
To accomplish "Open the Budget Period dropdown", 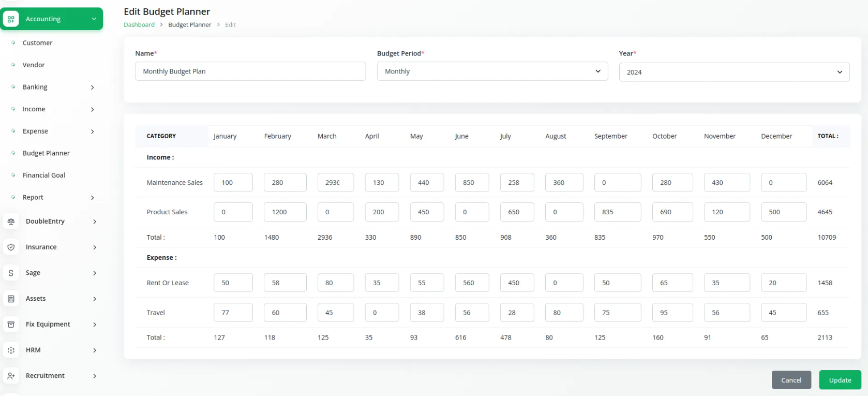I will pos(492,71).
